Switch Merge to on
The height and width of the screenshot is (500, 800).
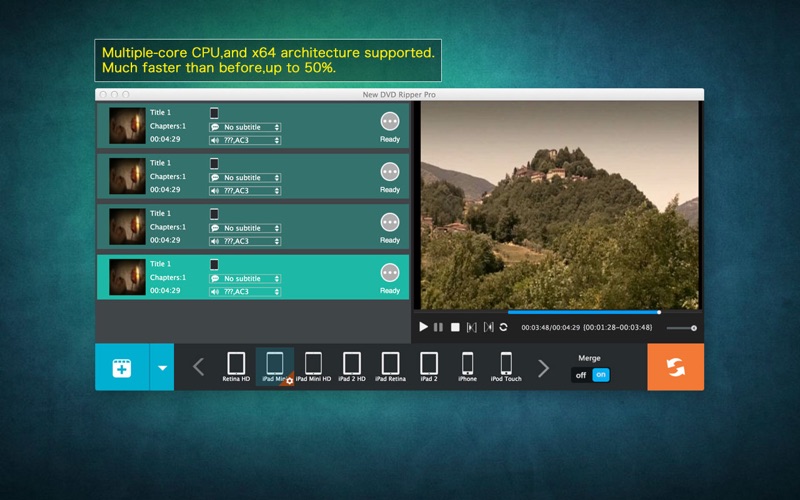[601, 374]
